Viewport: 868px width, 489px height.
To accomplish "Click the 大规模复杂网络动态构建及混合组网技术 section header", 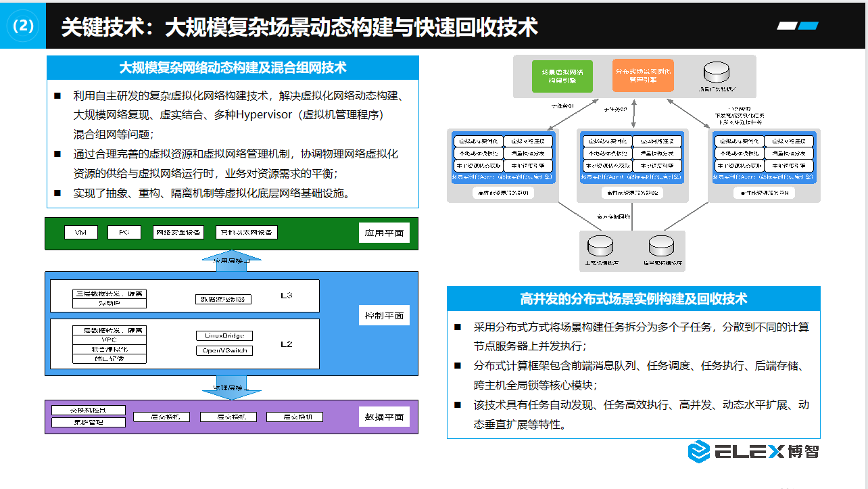I will [x=233, y=68].
